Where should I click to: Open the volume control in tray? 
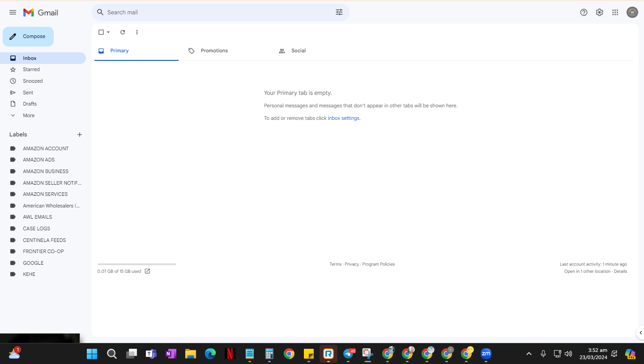tap(568, 354)
